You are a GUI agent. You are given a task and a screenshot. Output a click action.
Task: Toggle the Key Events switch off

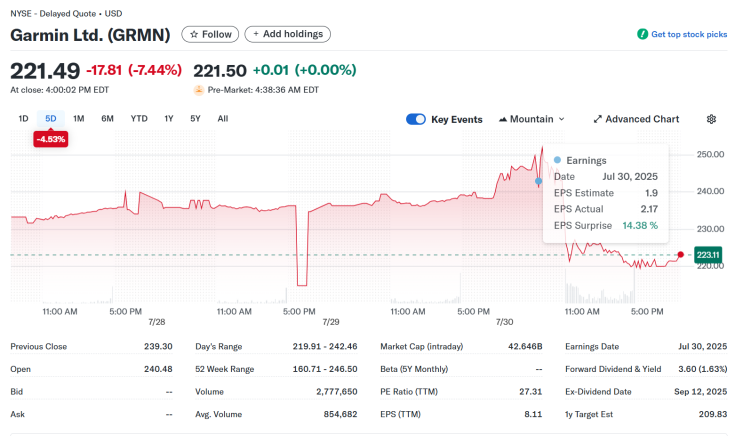(x=416, y=119)
